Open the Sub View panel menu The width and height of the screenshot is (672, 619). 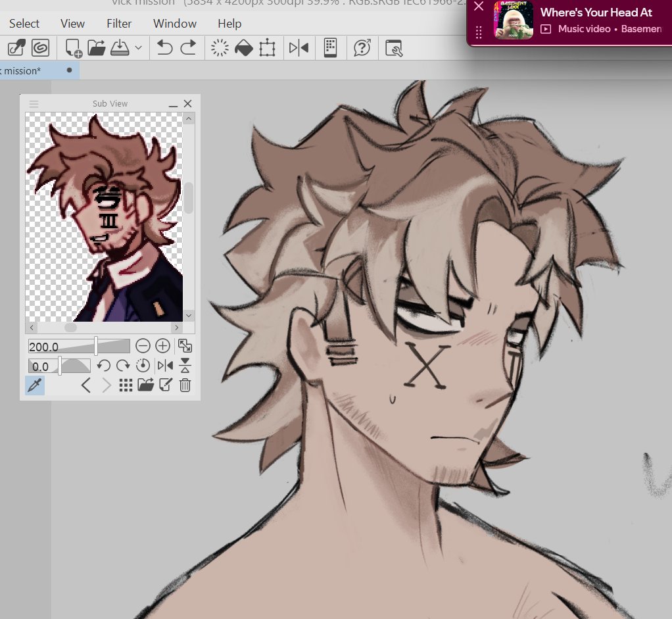click(34, 104)
